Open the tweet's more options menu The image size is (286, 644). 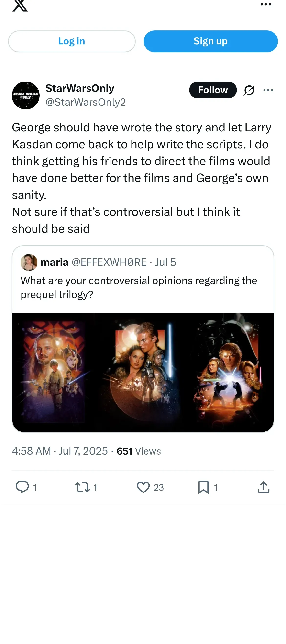click(x=268, y=90)
